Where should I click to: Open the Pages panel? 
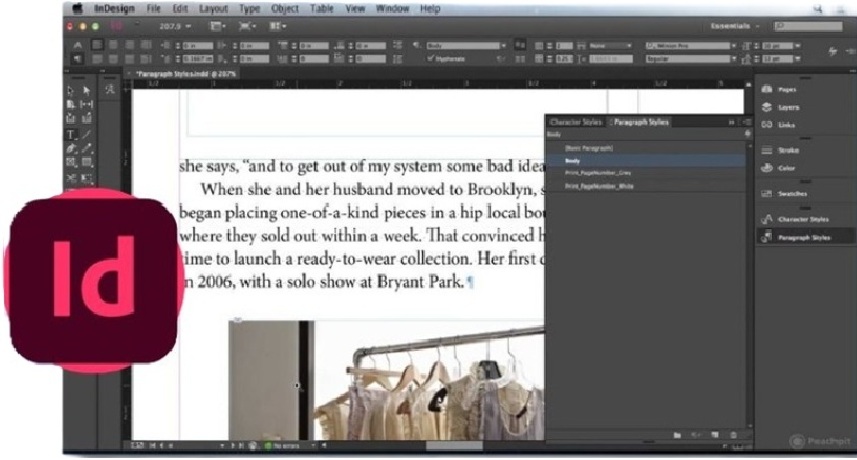(788, 89)
